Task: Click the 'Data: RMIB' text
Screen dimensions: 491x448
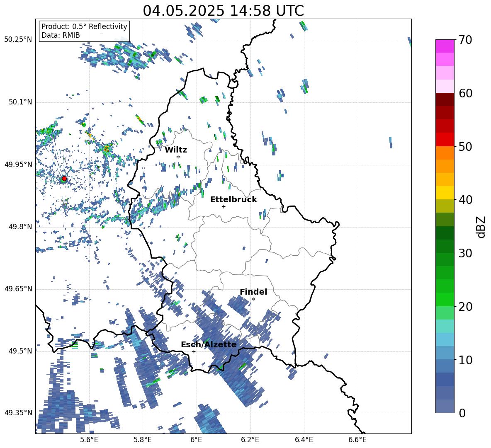Action: (x=61, y=35)
